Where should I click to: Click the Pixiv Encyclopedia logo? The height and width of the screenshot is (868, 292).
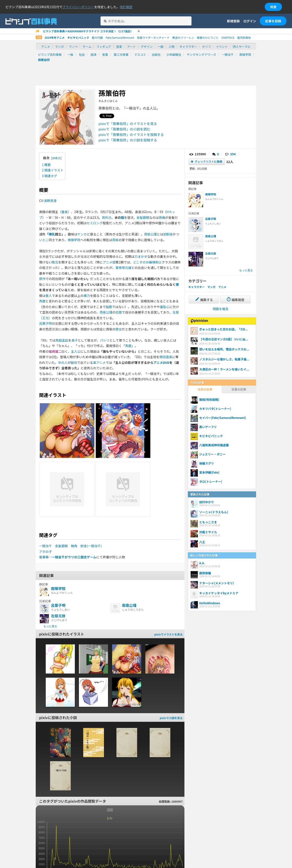(31, 21)
